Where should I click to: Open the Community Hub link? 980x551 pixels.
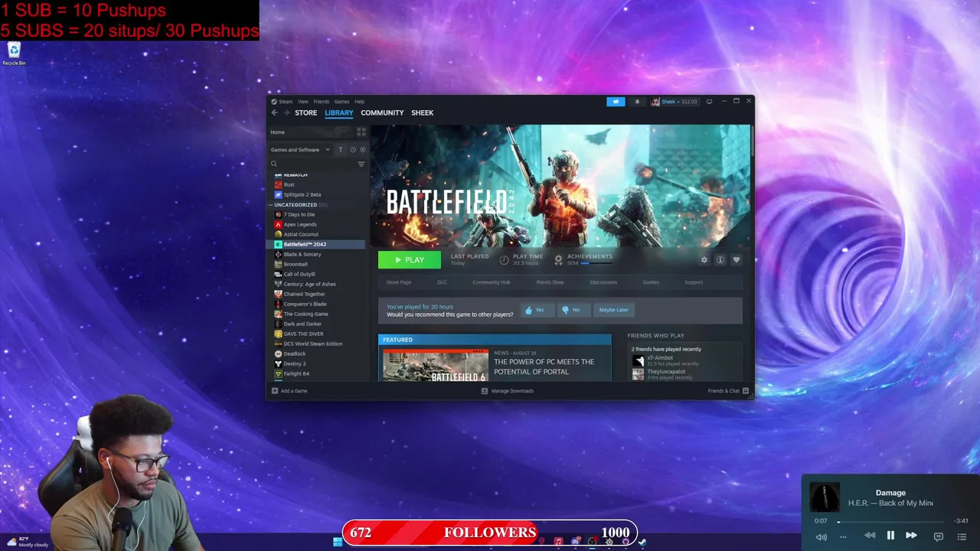(491, 282)
